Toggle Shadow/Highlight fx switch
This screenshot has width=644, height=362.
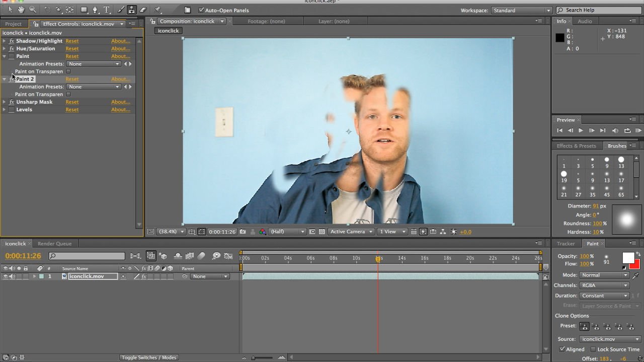[x=12, y=41]
